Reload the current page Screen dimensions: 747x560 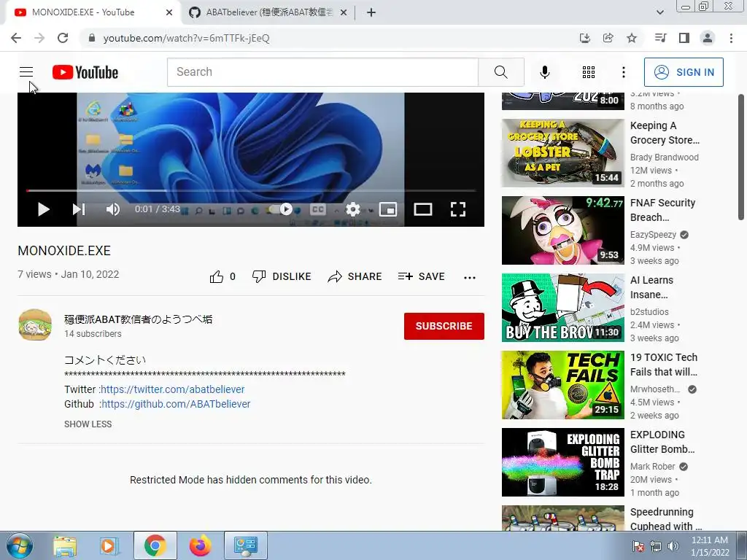pyautogui.click(x=63, y=38)
